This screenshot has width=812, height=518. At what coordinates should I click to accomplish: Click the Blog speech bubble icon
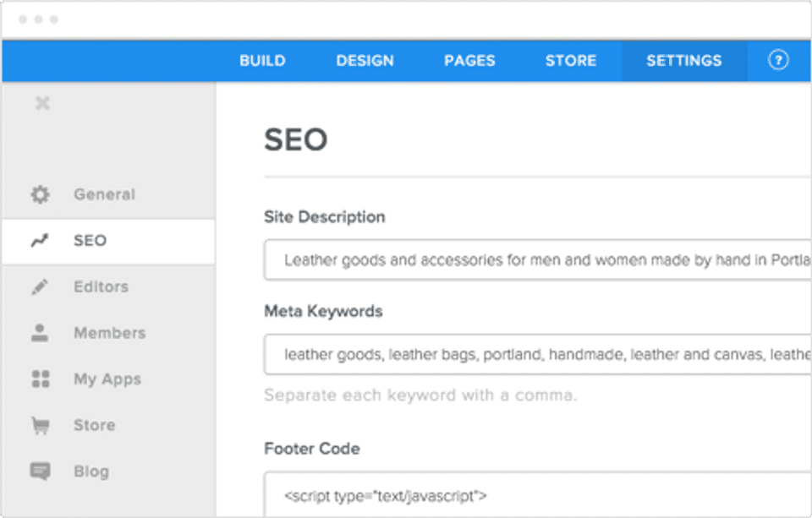(x=40, y=472)
